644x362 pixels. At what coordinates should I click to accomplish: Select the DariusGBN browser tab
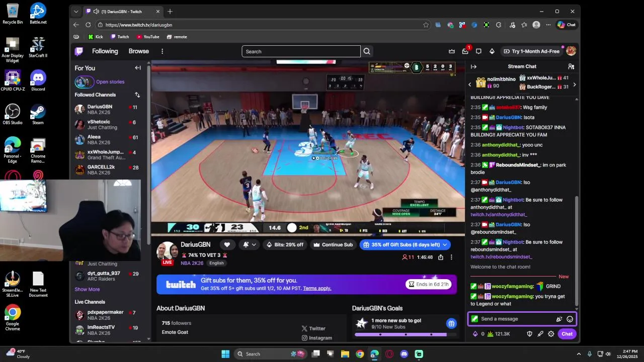(x=123, y=12)
